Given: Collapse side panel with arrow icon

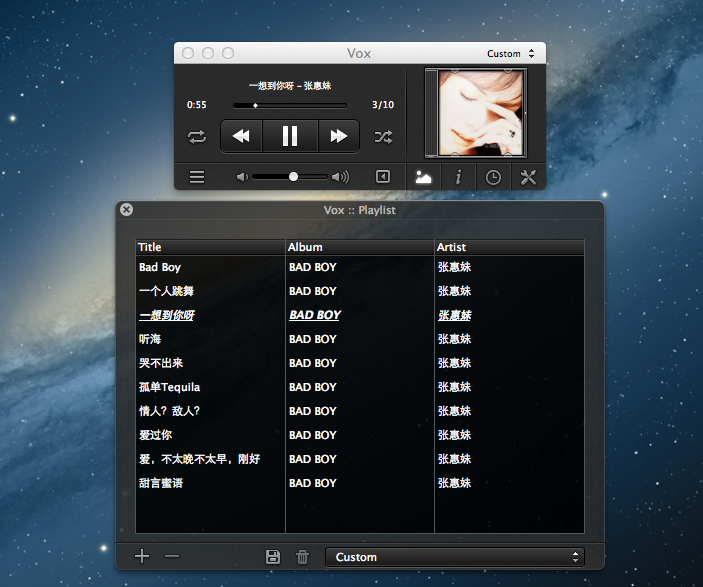Looking at the screenshot, I should tap(383, 177).
